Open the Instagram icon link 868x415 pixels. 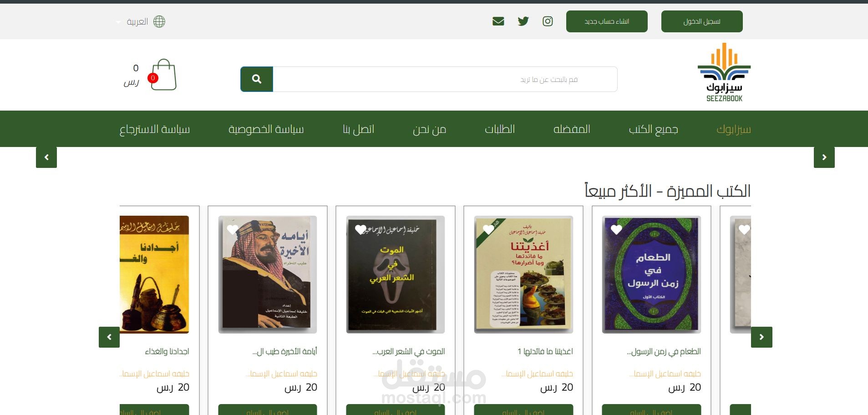click(x=548, y=21)
